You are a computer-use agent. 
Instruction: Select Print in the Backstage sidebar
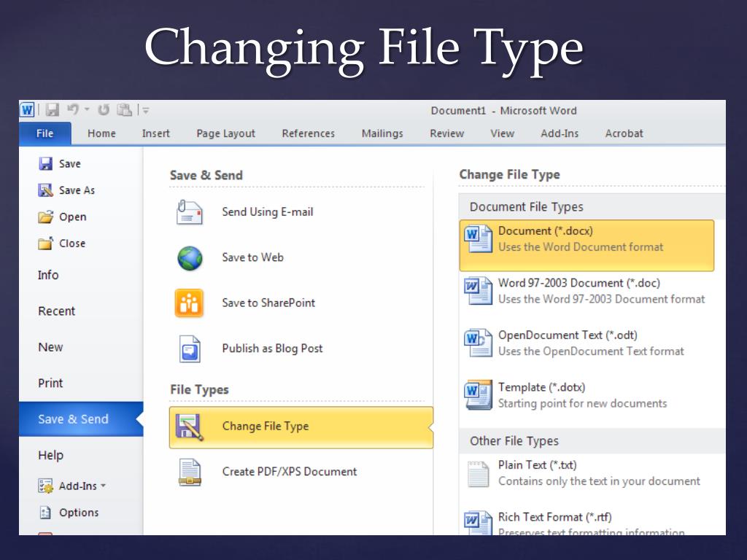pyautogui.click(x=50, y=383)
